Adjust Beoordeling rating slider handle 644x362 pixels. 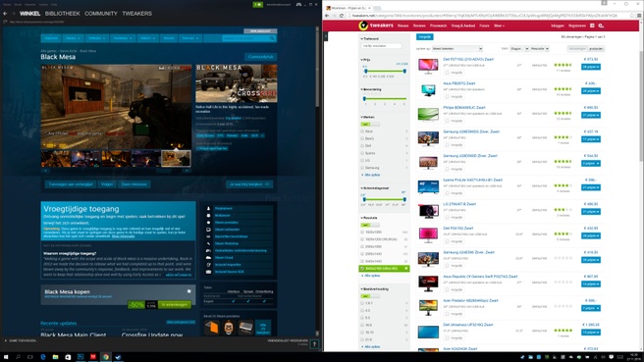364,98
